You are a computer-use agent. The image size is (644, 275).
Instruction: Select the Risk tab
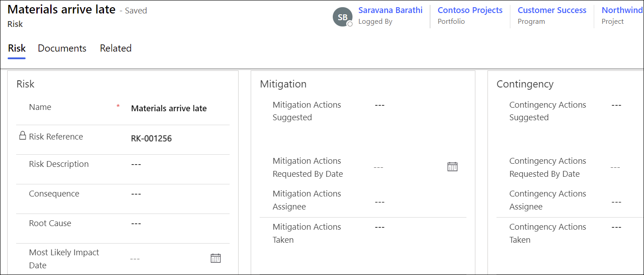17,48
